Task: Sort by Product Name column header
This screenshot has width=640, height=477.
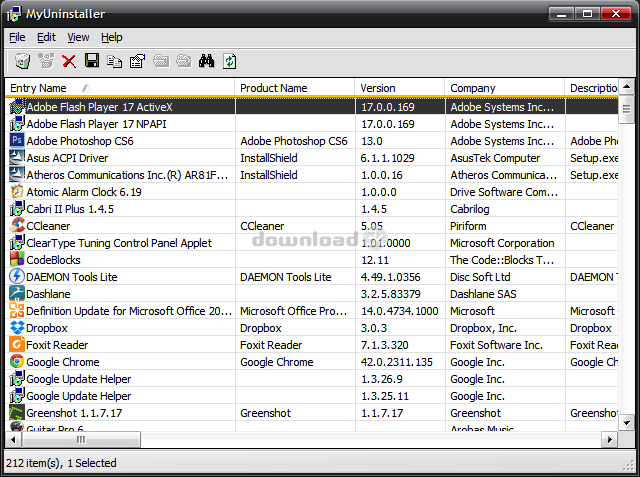Action: click(x=295, y=88)
